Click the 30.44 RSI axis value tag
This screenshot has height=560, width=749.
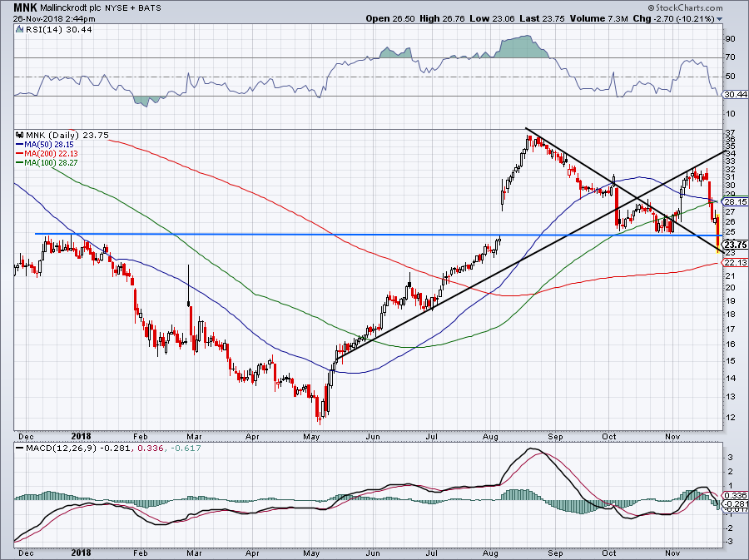point(735,95)
